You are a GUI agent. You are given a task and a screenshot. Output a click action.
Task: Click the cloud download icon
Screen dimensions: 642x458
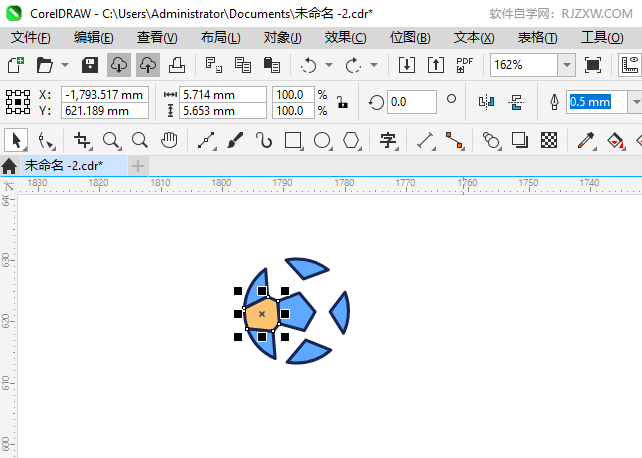[x=119, y=65]
